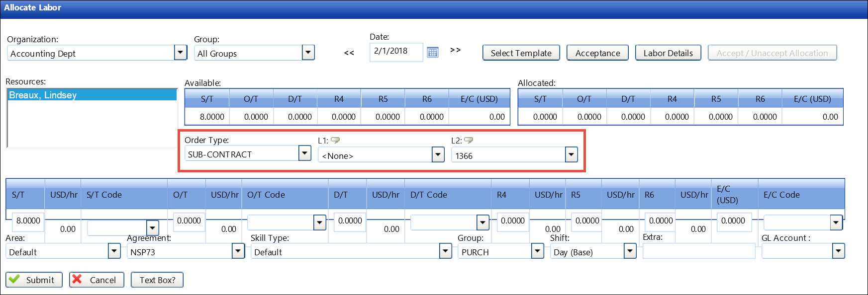Open the All Groups dropdown
The image size is (868, 295).
pos(308,53)
